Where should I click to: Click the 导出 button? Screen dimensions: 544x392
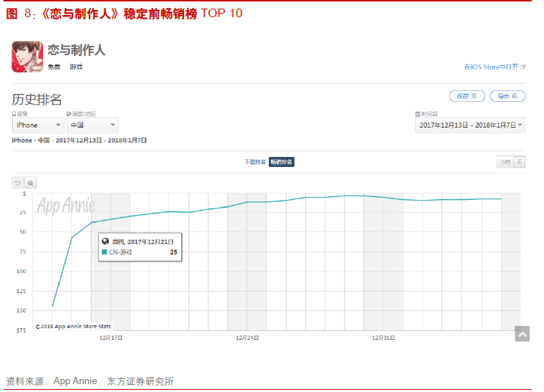tap(507, 96)
